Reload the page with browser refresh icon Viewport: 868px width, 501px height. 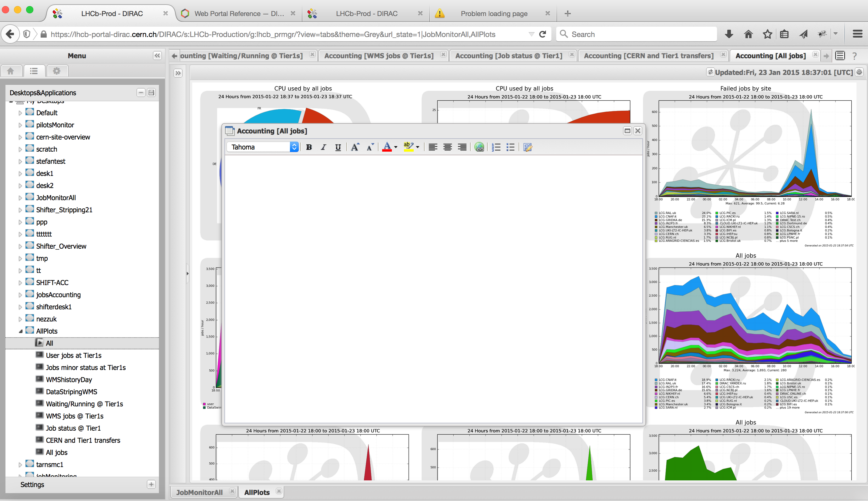pos(543,34)
